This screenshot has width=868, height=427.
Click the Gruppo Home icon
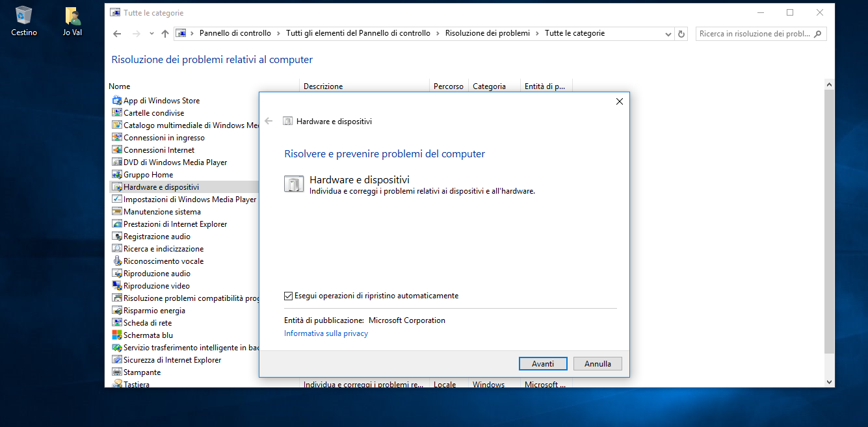pyautogui.click(x=117, y=175)
